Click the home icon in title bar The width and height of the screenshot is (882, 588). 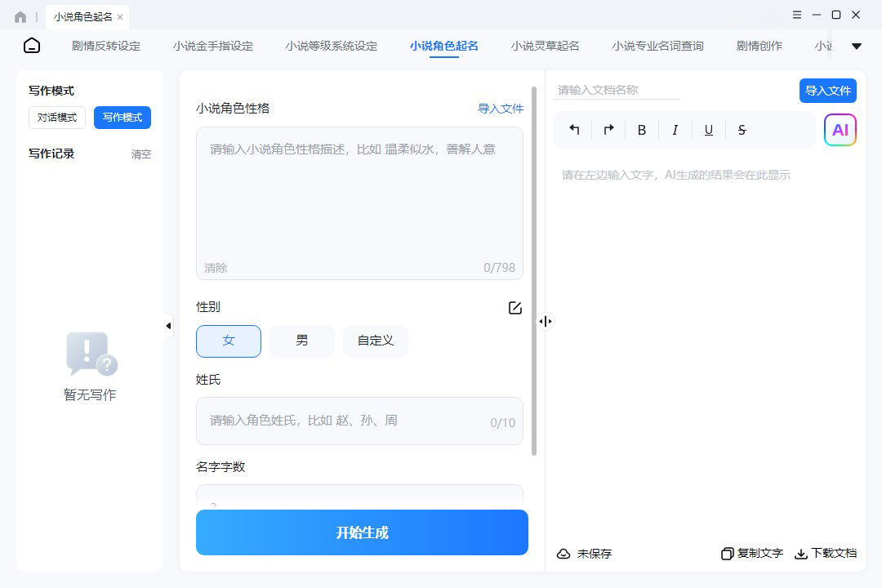20,17
